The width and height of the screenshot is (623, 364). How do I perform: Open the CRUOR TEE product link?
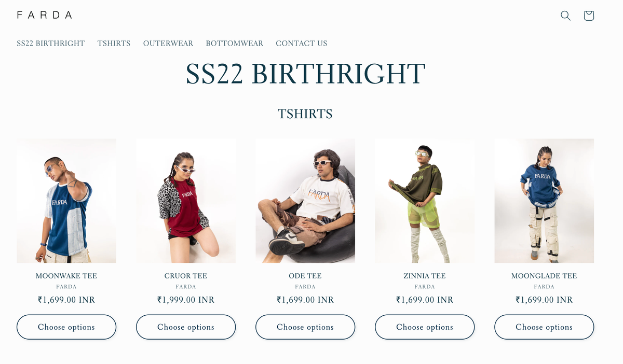185,276
